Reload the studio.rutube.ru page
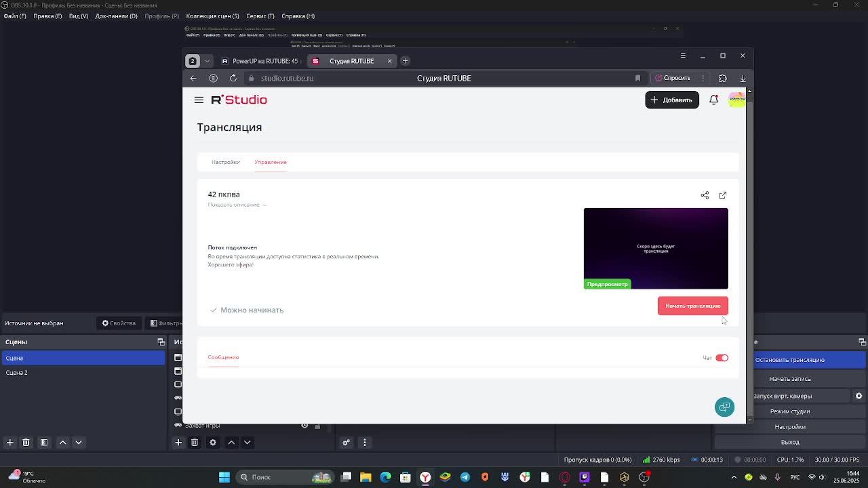Image resolution: width=868 pixels, height=488 pixels. point(233,78)
